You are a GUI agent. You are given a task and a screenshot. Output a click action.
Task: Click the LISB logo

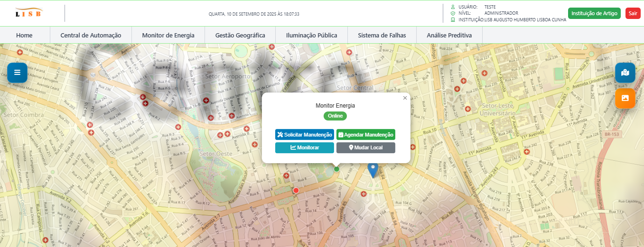point(28,13)
